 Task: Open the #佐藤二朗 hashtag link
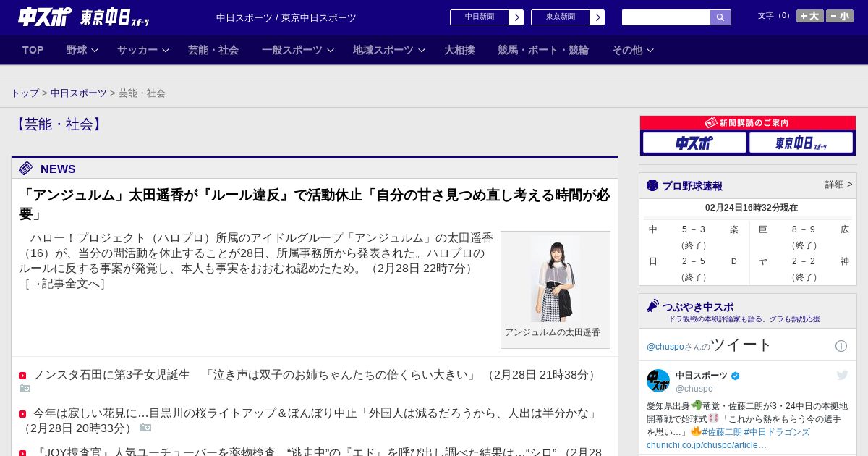(x=721, y=432)
